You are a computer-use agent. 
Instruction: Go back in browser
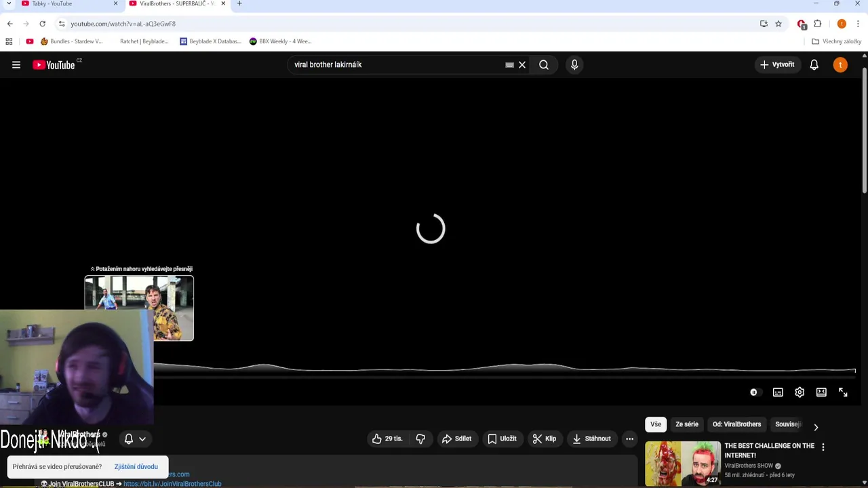point(9,24)
